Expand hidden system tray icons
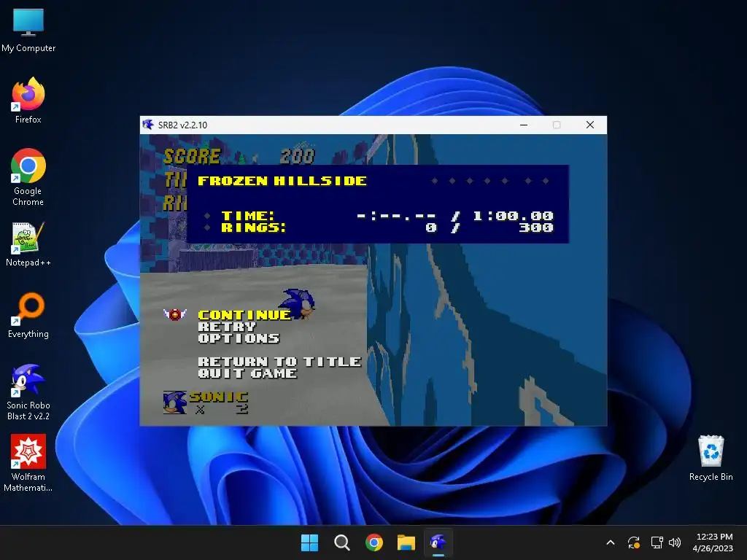Viewport: 747px width, 560px height. (x=611, y=542)
